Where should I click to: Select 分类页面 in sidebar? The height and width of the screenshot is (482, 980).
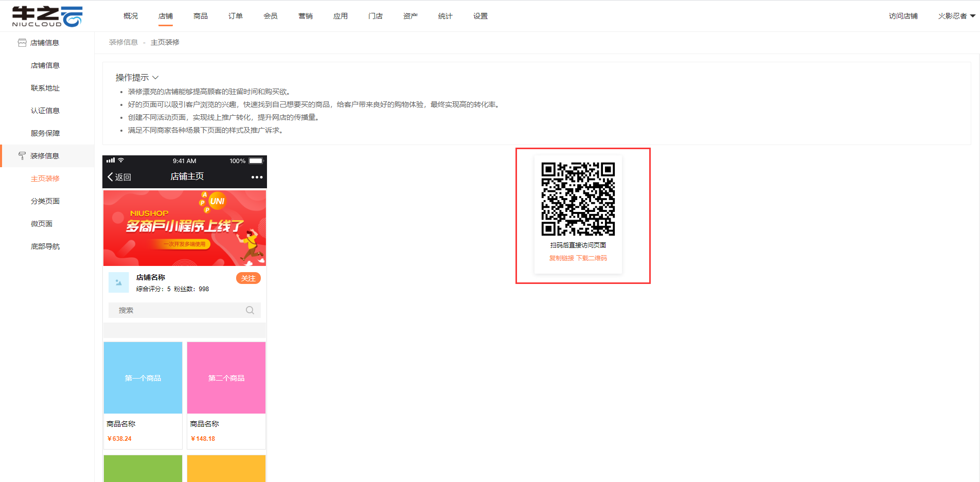(x=45, y=201)
